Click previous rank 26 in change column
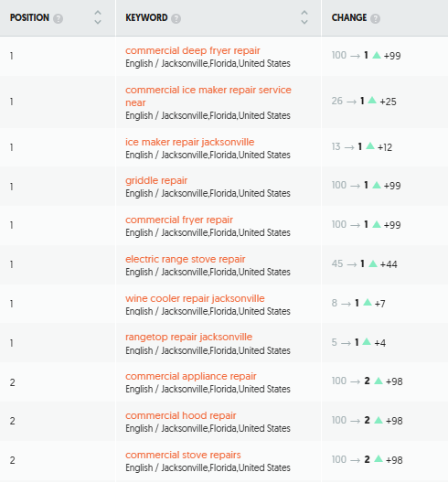Viewport: 448px width, 483px height. (337, 101)
